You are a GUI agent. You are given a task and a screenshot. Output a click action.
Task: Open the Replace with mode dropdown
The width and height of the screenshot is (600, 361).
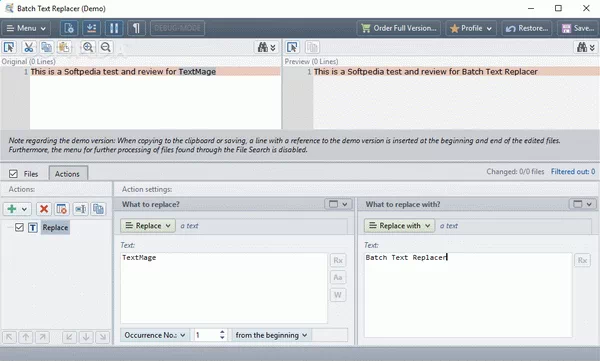pos(399,226)
